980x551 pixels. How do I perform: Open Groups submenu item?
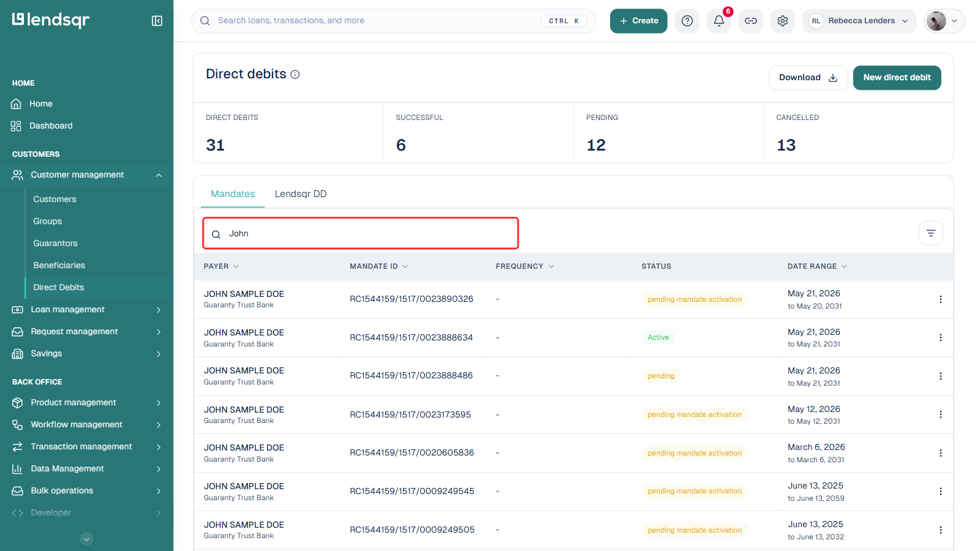(48, 222)
